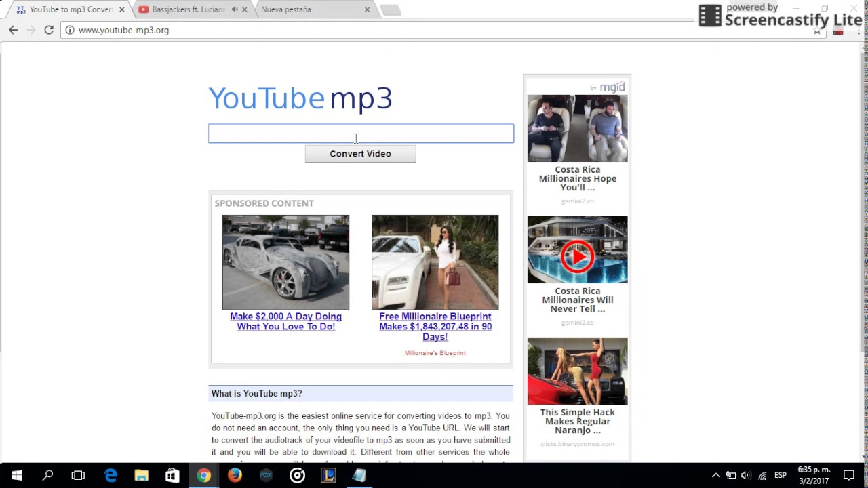Open the Windows Start menu
This screenshot has height=488, width=868.
pos(16,476)
